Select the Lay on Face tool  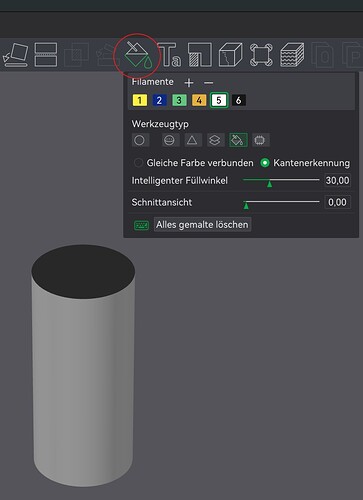tap(15, 55)
